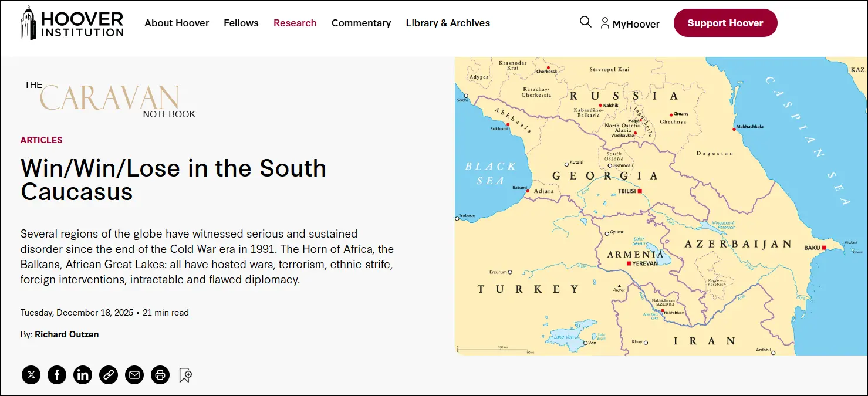This screenshot has width=868, height=396.
Task: Share the article on X
Action: coord(31,375)
